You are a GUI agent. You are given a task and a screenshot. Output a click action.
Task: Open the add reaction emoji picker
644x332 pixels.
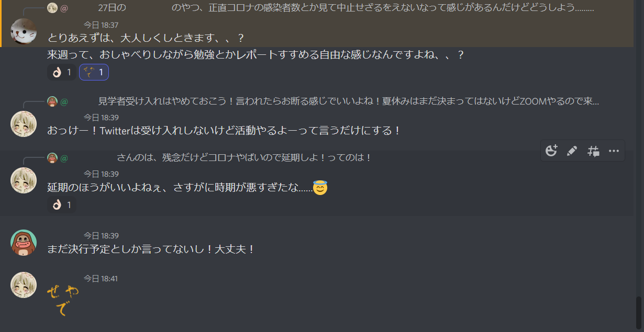[x=551, y=151]
